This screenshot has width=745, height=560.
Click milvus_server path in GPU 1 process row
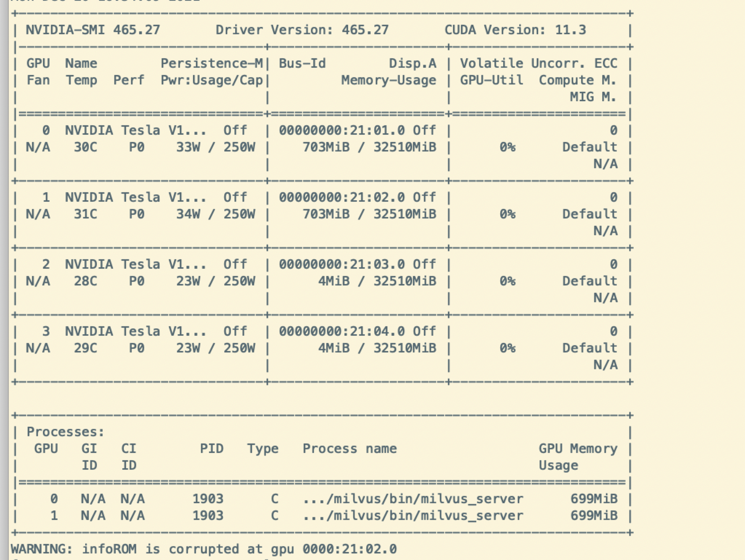click(x=413, y=516)
